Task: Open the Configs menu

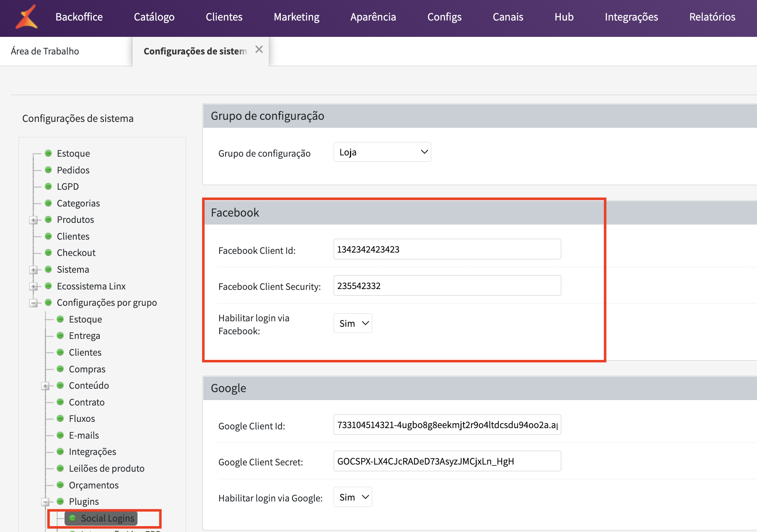Action: coord(444,17)
